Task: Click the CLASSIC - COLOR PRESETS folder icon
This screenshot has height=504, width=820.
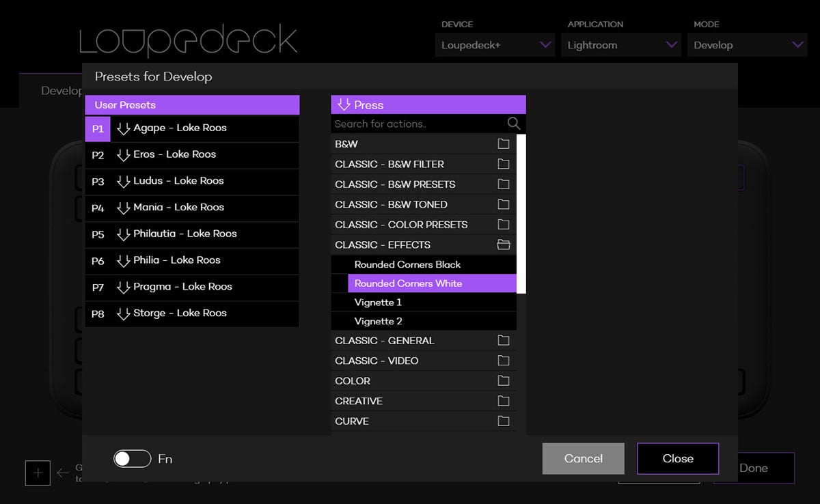Action: [x=504, y=225]
